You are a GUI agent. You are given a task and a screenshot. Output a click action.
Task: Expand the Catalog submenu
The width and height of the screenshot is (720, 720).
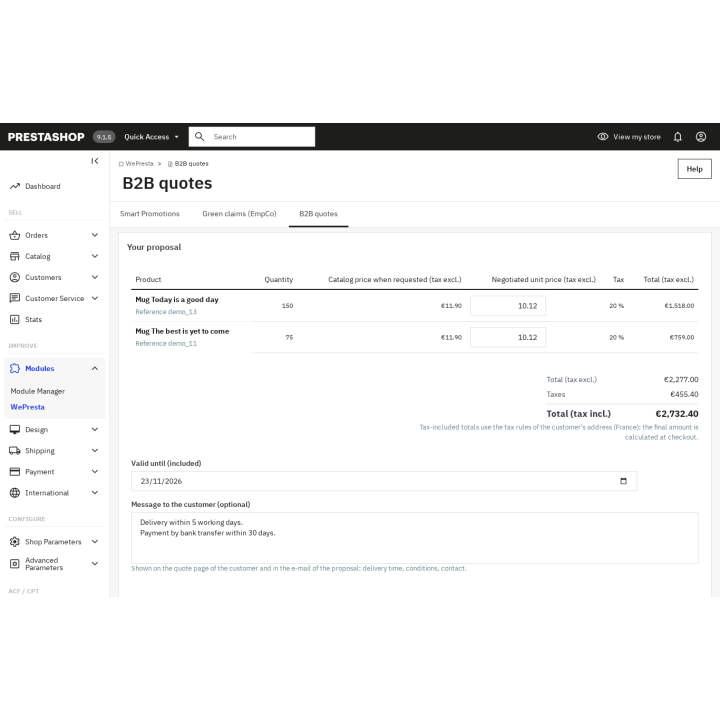95,256
